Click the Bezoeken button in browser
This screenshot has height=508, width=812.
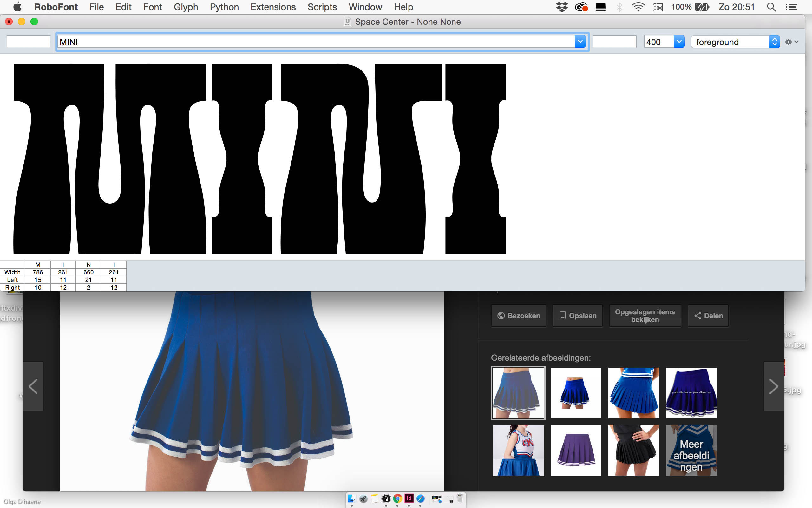518,316
